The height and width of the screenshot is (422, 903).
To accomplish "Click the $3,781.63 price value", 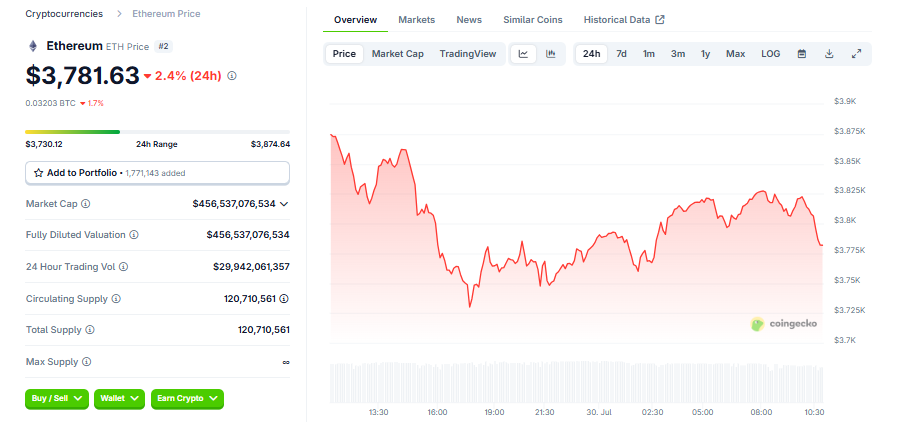I will tap(82, 75).
